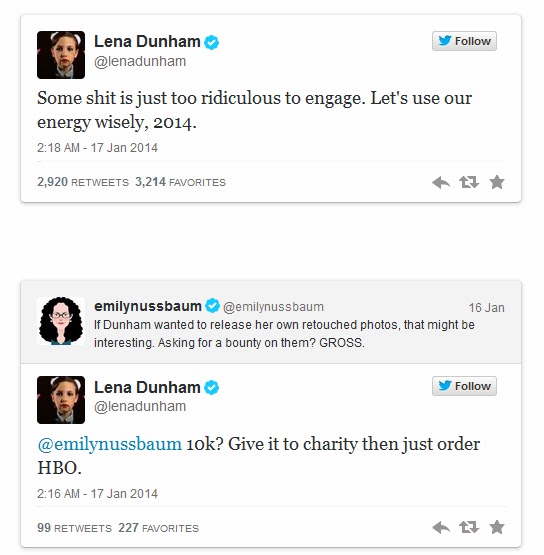Open the 2:16 AM - 17 Jan 2014 timestamp

click(x=97, y=493)
